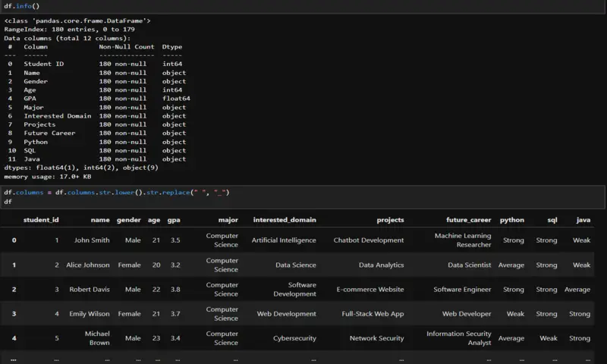The height and width of the screenshot is (364, 607).
Task: Select the gpa column header
Action: (x=174, y=220)
